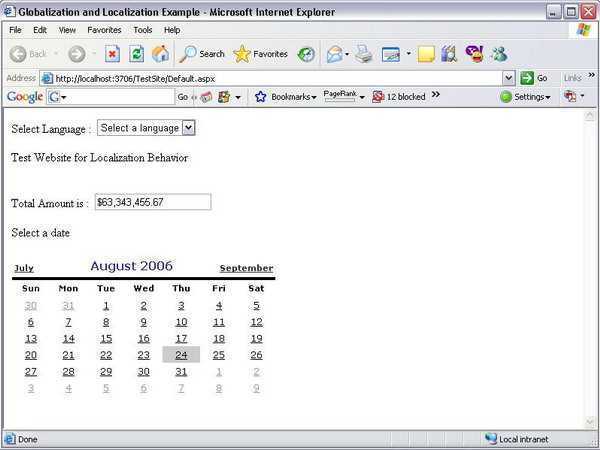Expand the address bar URL dropdown arrow
This screenshot has width=600, height=450.
coord(509,78)
